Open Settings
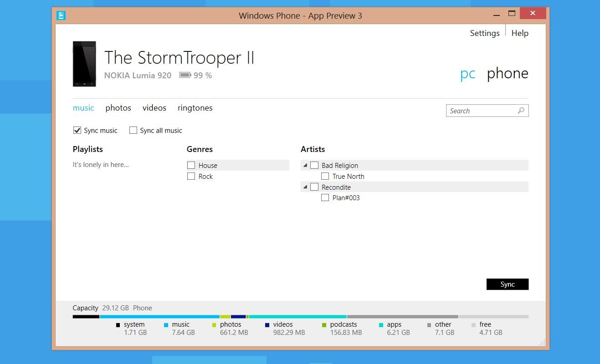 point(485,33)
